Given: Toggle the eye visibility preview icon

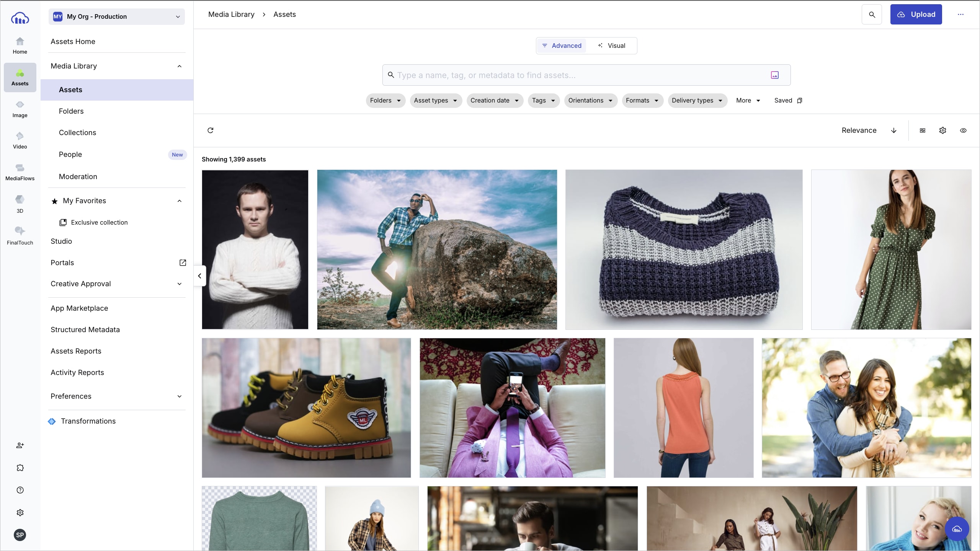Looking at the screenshot, I should click(963, 130).
